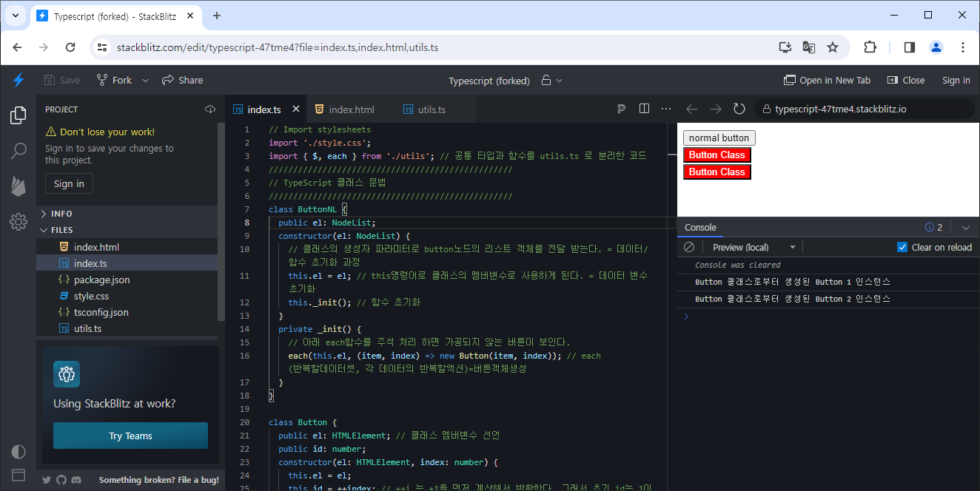Image resolution: width=980 pixels, height=491 pixels.
Task: Open Chrome side panel icon
Action: pyautogui.click(x=910, y=47)
